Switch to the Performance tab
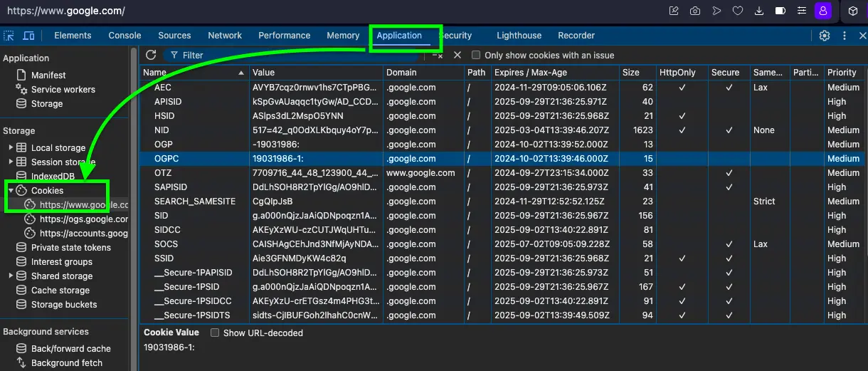868x371 pixels. [x=285, y=36]
